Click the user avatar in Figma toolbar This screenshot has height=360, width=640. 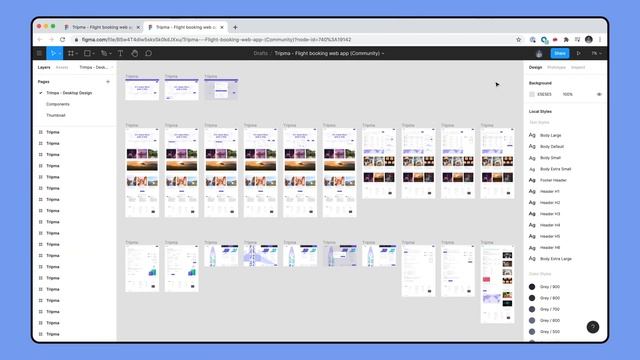(539, 53)
